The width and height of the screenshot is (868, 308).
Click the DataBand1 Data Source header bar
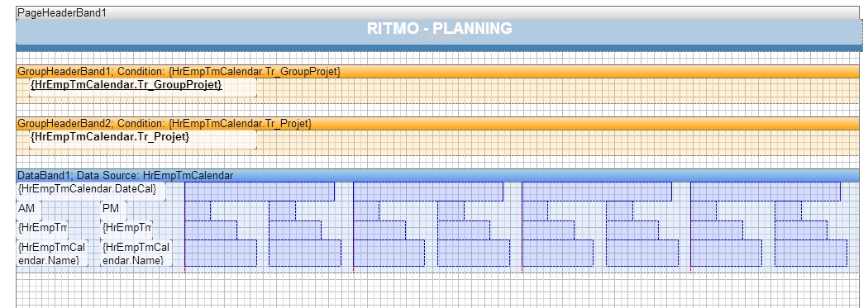[438, 175]
